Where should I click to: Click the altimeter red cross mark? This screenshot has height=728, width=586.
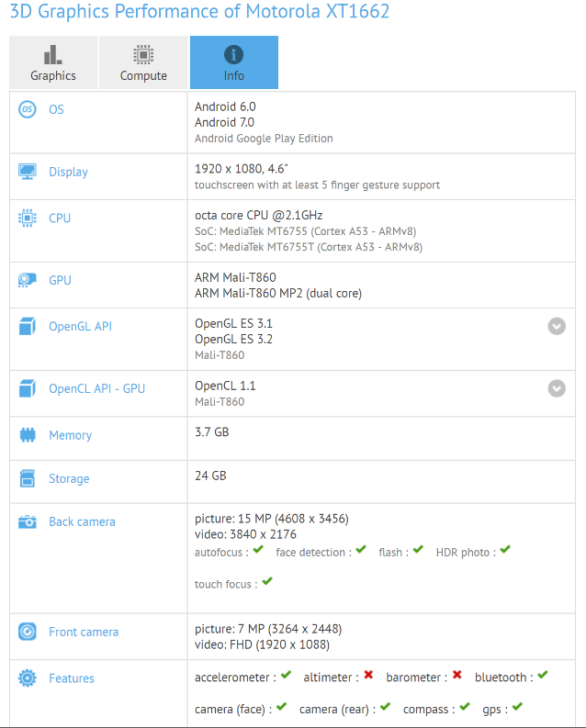pyautogui.click(x=368, y=675)
